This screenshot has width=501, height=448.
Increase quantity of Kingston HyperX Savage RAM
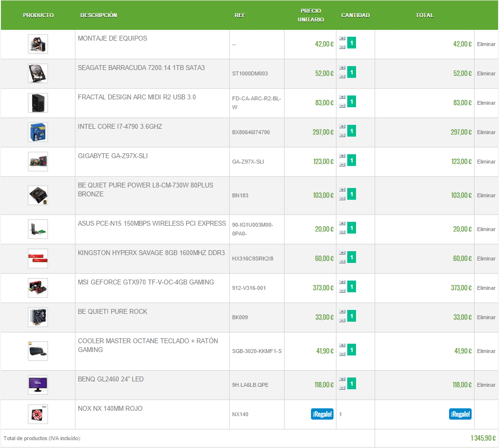342,253
